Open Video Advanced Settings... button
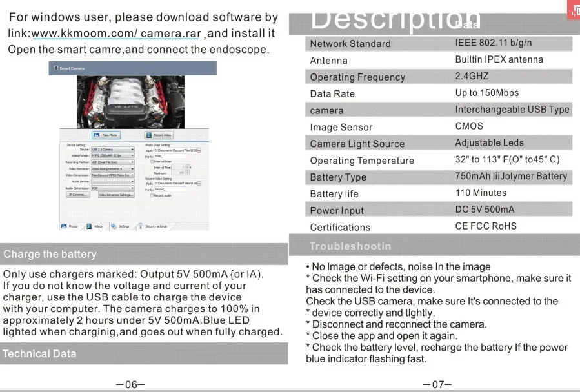580x392 pixels. [117, 195]
